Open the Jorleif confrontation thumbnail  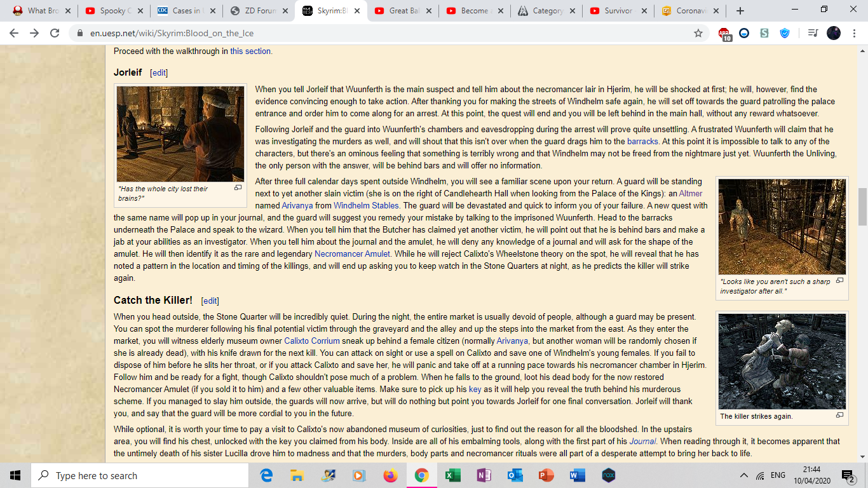click(180, 134)
